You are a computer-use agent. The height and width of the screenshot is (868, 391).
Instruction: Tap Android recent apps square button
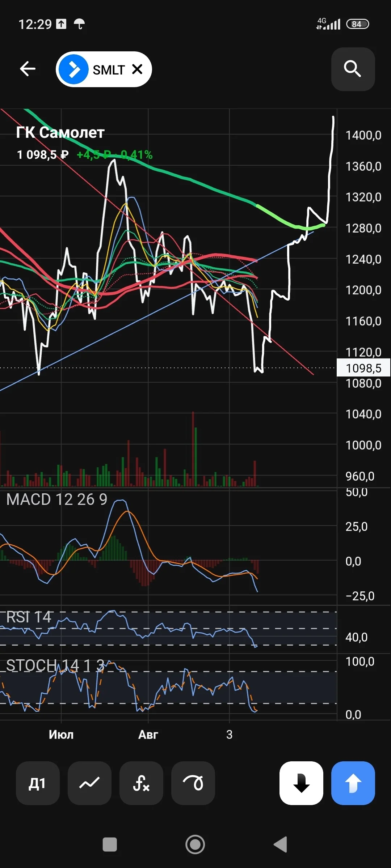tap(110, 845)
